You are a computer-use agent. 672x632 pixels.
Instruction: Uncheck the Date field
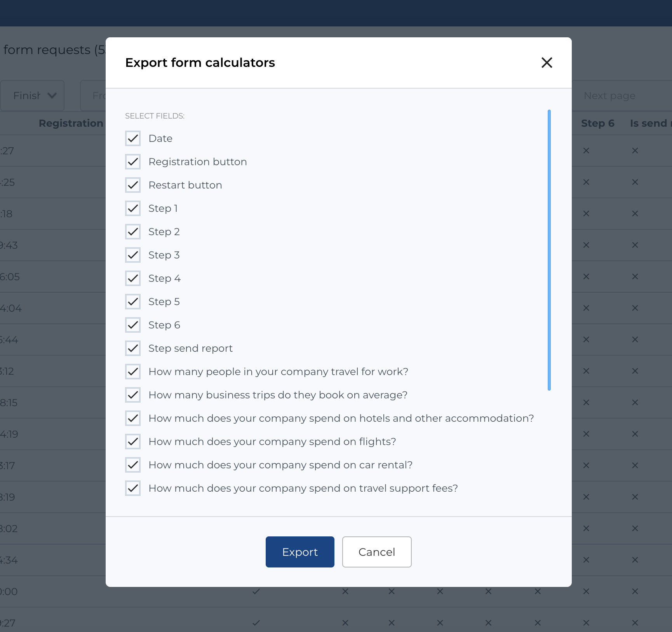pyautogui.click(x=132, y=138)
